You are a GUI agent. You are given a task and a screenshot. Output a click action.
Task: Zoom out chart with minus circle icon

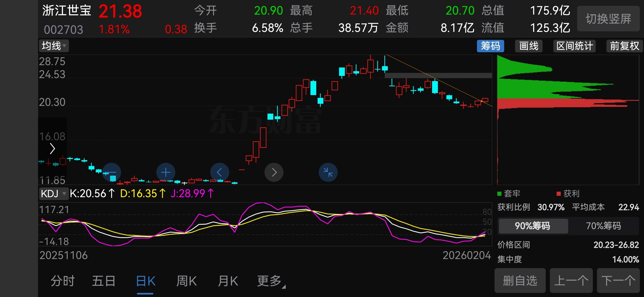click(x=112, y=172)
